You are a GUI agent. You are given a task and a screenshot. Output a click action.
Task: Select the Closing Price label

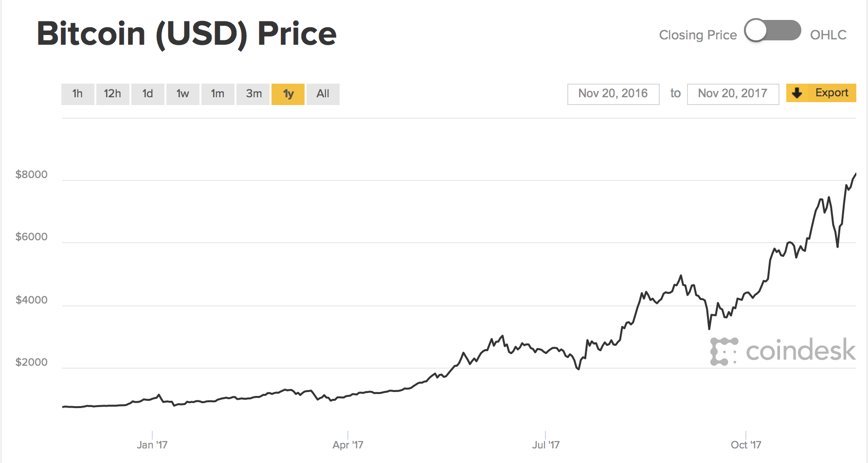[698, 35]
